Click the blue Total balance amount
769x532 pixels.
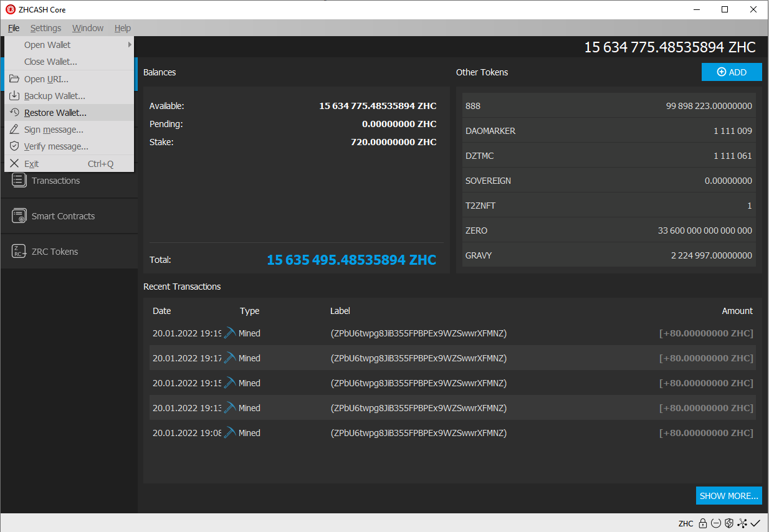tap(351, 260)
